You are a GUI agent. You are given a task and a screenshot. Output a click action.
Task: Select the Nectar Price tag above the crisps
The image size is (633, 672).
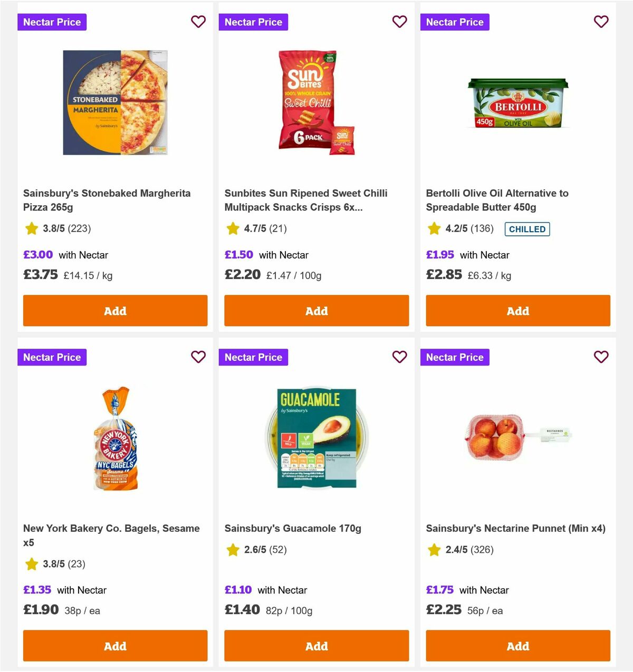pyautogui.click(x=253, y=22)
